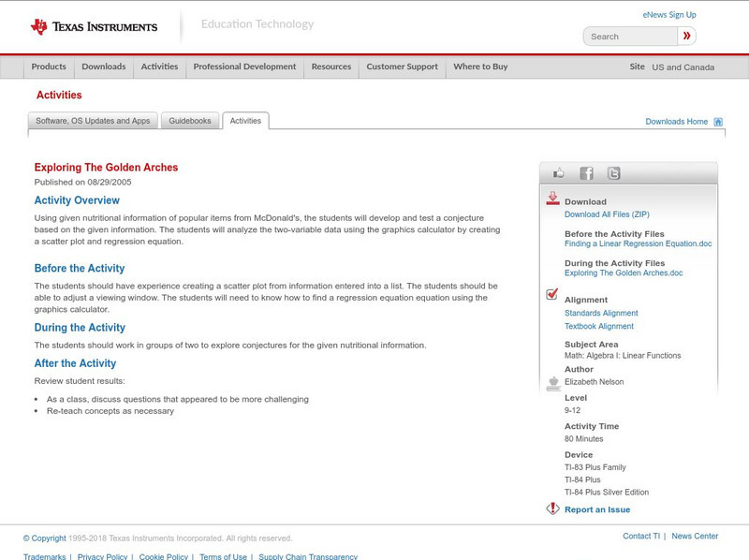
Task: Click the Downloads Home house icon
Action: pyautogui.click(x=718, y=122)
